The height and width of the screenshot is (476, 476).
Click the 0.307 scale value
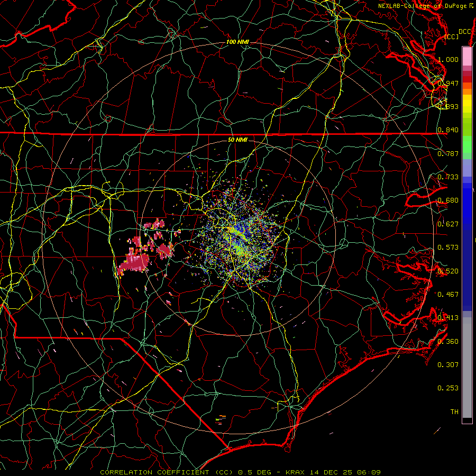(448, 365)
